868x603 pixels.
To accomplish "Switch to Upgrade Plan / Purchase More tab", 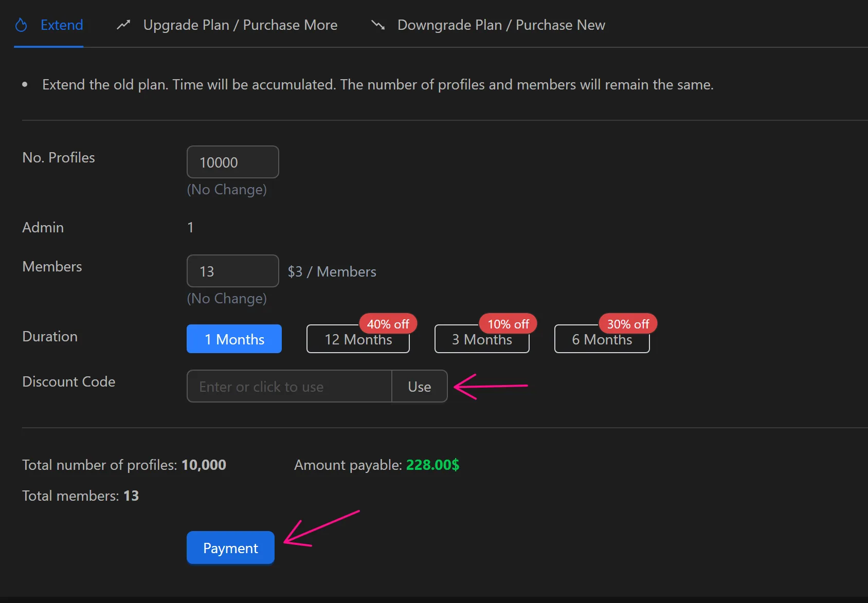I will pos(240,25).
